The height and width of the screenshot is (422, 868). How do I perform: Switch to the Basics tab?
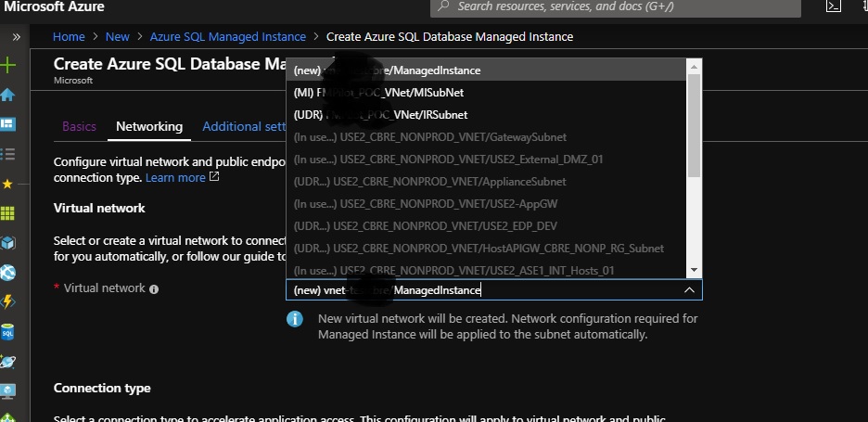[79, 126]
